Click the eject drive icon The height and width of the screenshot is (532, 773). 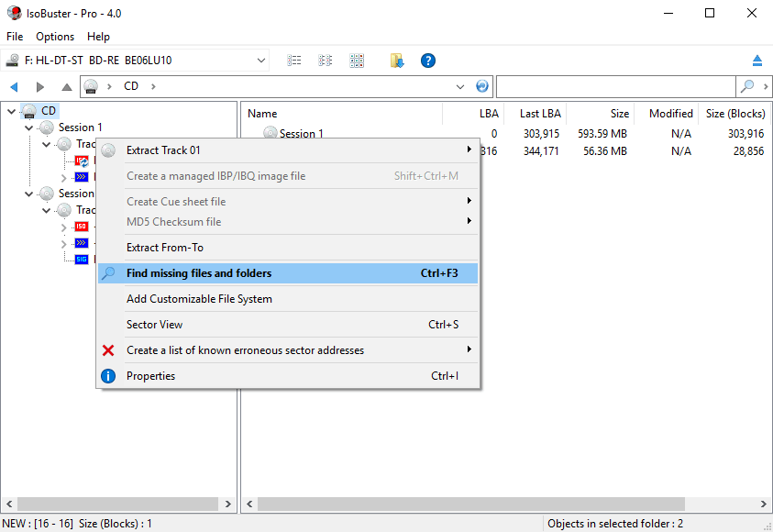pos(757,61)
